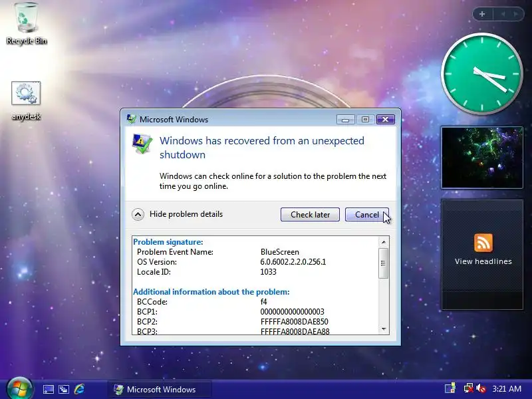Click the 3:21 AM taskbar clock
Image resolution: width=532 pixels, height=399 pixels.
tap(507, 388)
